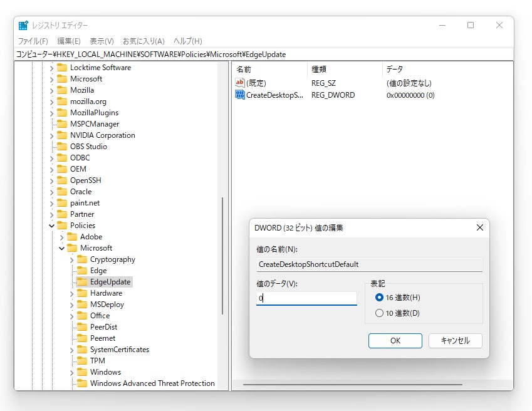
Task: Switch to 10進数(D) notation
Action: point(379,314)
